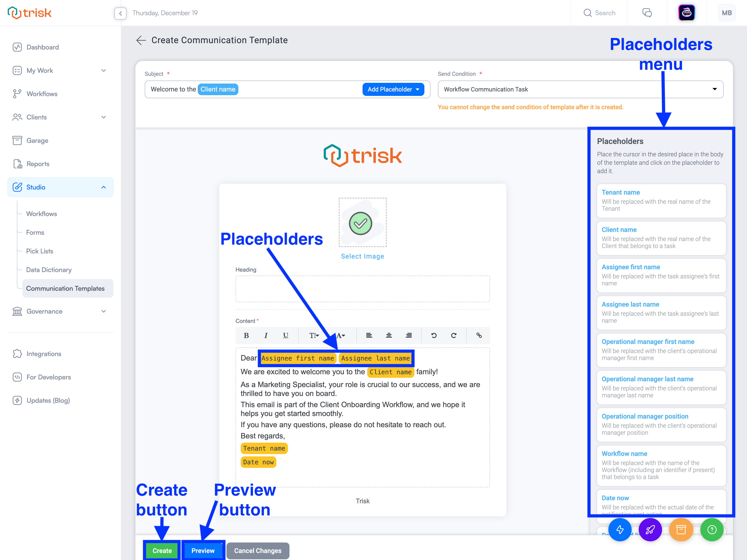
Task: Click the Add Placeholder dropdown button
Action: pyautogui.click(x=393, y=89)
